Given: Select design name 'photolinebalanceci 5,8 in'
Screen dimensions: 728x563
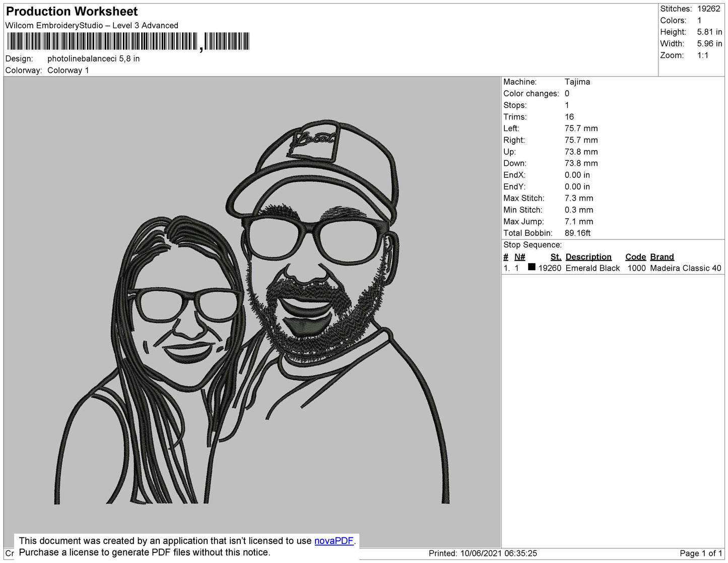Looking at the screenshot, I should tap(94, 59).
